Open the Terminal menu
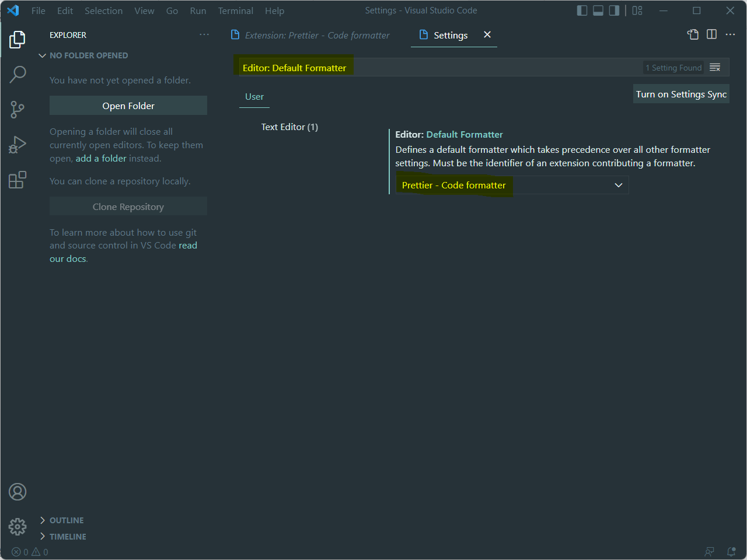This screenshot has height=560, width=747. pyautogui.click(x=236, y=10)
